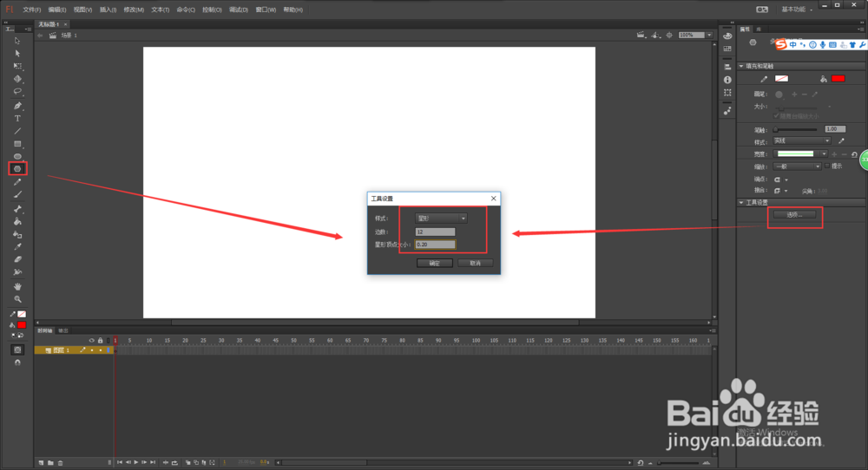
Task: Toggle show/hide all layers eye icon
Action: [x=92, y=341]
